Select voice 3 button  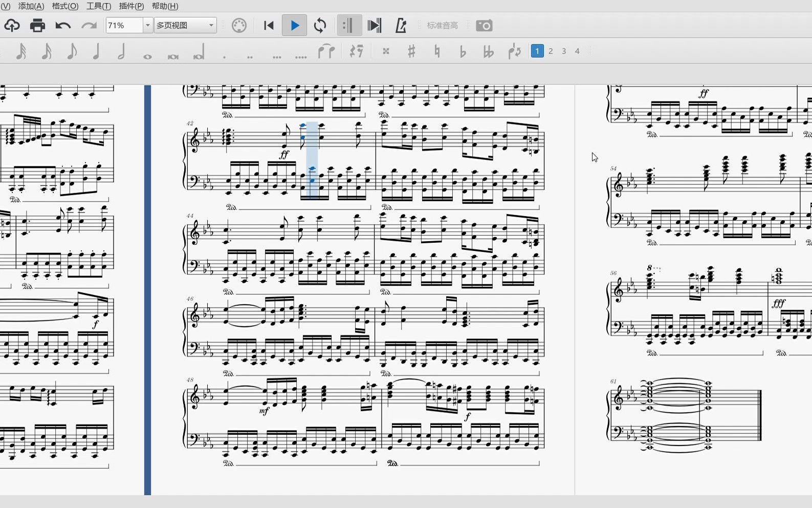tap(564, 51)
